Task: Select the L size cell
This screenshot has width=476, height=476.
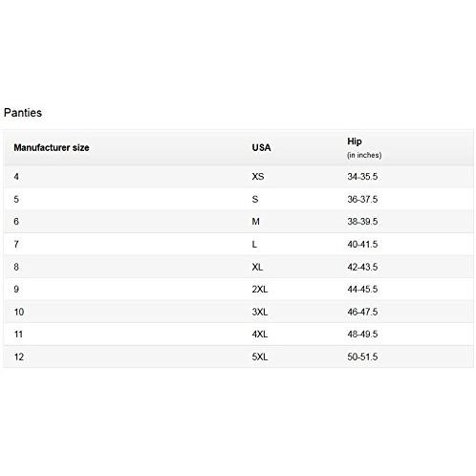Action: point(254,245)
